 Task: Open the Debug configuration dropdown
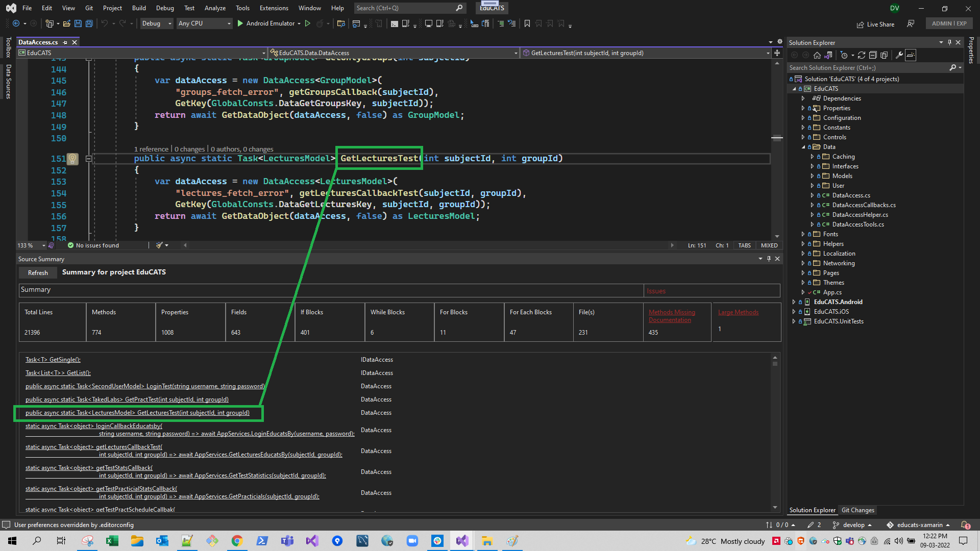pos(156,23)
